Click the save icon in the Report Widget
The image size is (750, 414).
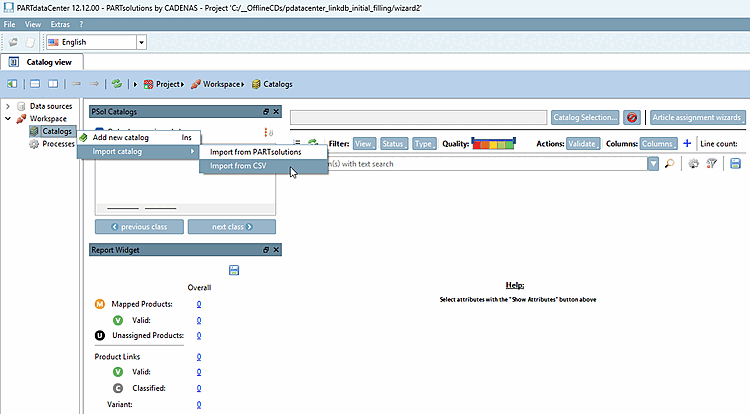(x=234, y=271)
